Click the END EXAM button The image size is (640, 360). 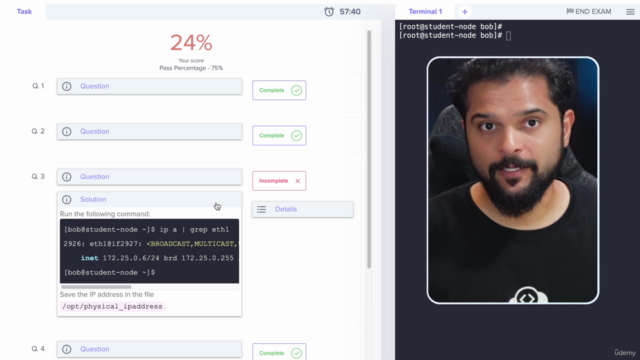click(x=589, y=11)
